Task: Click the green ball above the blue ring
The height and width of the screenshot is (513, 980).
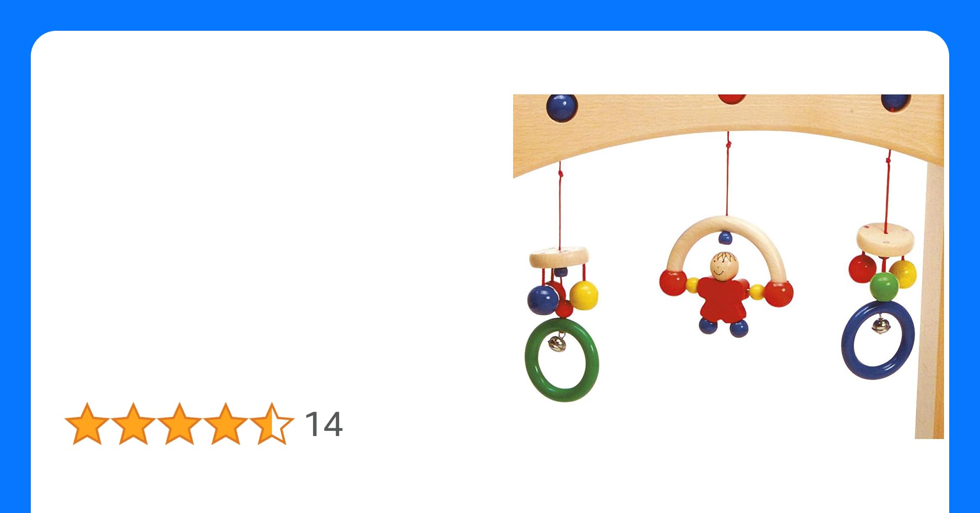Action: tap(885, 286)
